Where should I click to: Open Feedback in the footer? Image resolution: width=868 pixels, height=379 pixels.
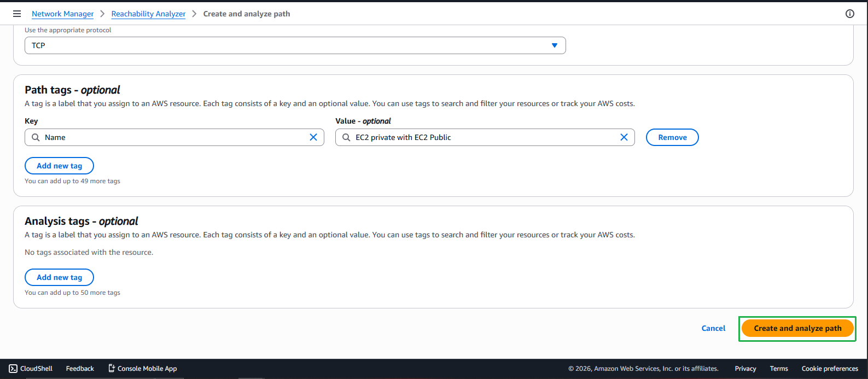(80, 369)
